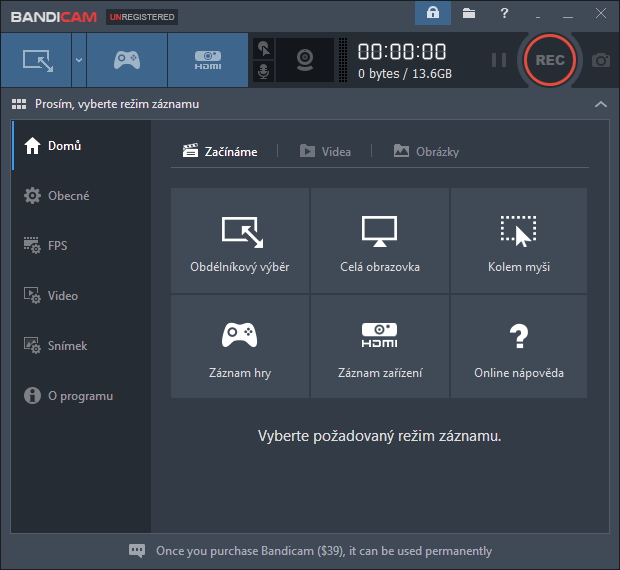Click the 00:00:00 recording timer

click(402, 52)
